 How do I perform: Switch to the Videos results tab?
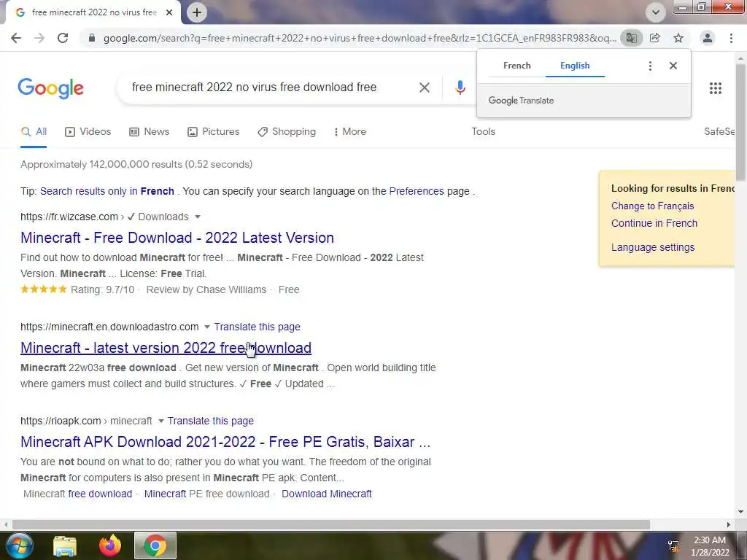88,131
